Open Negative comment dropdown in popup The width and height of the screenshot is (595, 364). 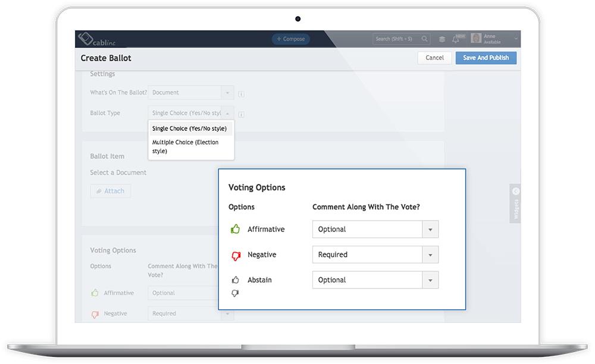point(375,255)
